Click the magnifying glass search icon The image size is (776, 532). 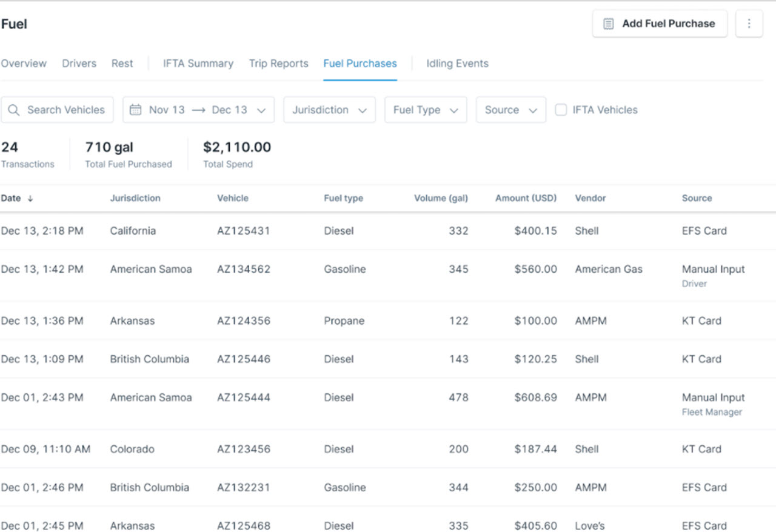point(14,110)
